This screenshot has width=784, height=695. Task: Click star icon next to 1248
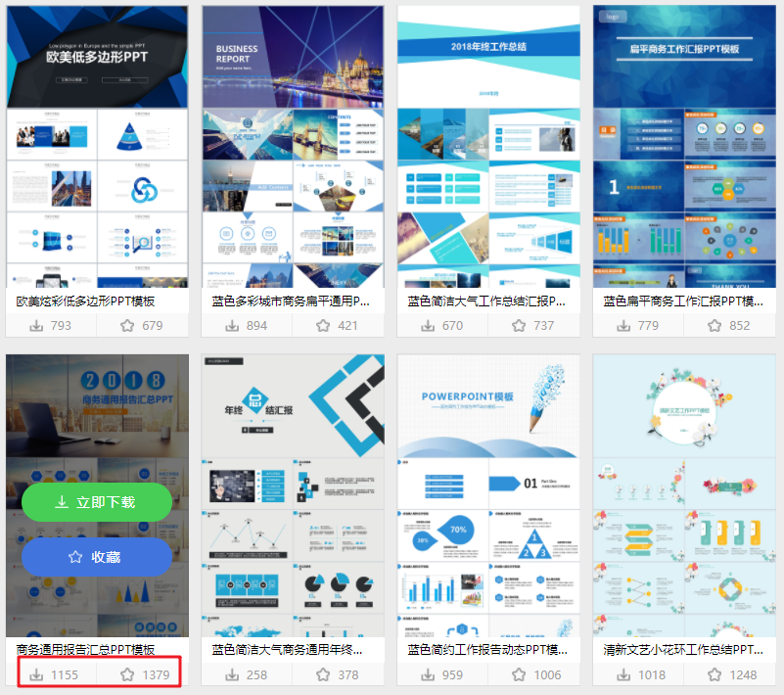715,675
